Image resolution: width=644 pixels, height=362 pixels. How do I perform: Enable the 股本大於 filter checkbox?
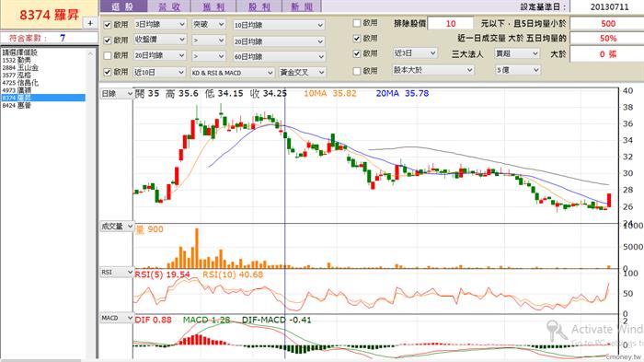[x=357, y=71]
